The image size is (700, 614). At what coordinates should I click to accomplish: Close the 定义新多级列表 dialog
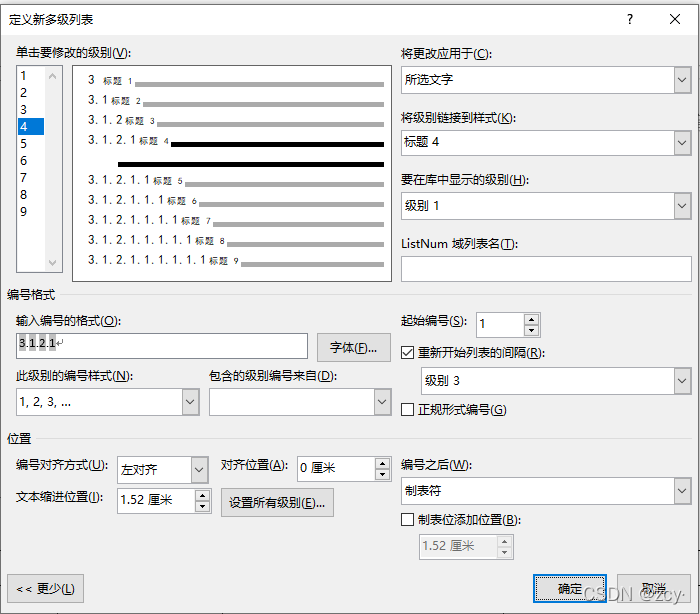pyautogui.click(x=675, y=19)
